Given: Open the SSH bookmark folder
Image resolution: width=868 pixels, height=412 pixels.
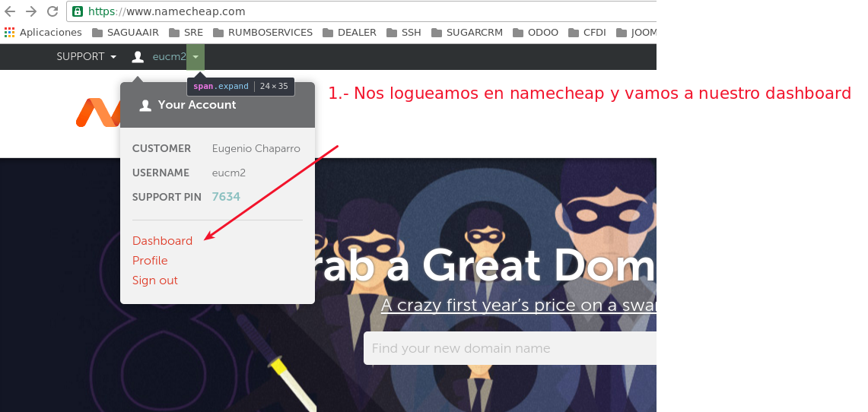Looking at the screenshot, I should 404,33.
